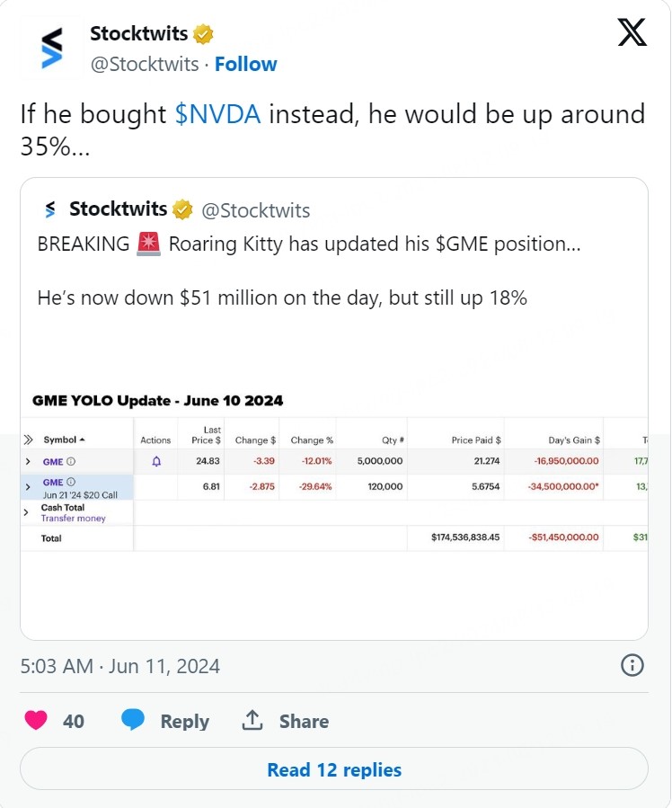Like the tweet with heart icon

(x=36, y=721)
